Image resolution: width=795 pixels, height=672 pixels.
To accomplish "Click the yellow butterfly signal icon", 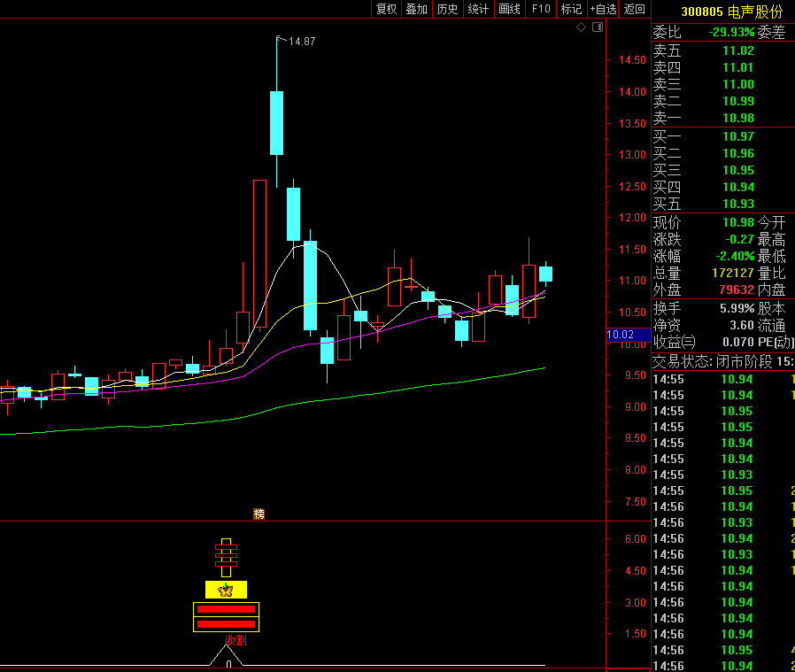I will click(x=226, y=590).
